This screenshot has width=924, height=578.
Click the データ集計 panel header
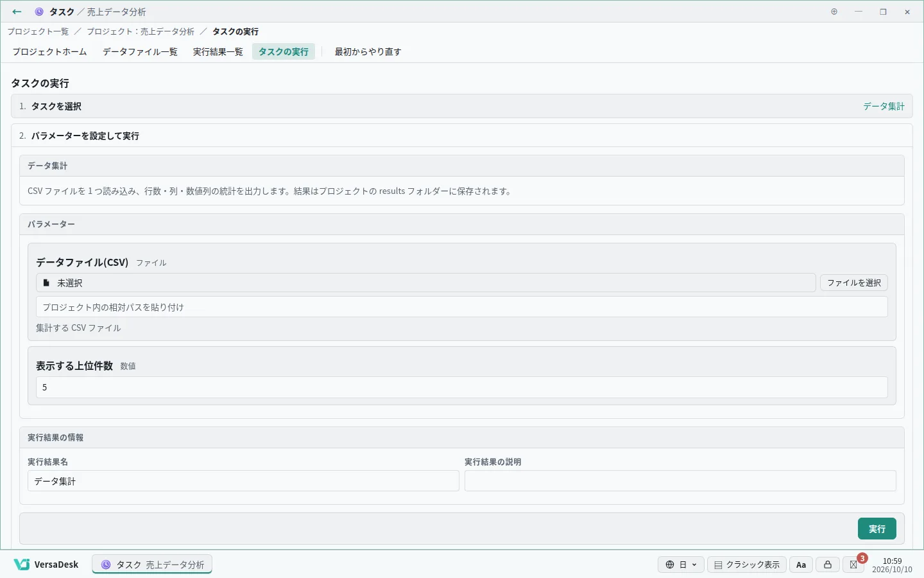tap(462, 166)
